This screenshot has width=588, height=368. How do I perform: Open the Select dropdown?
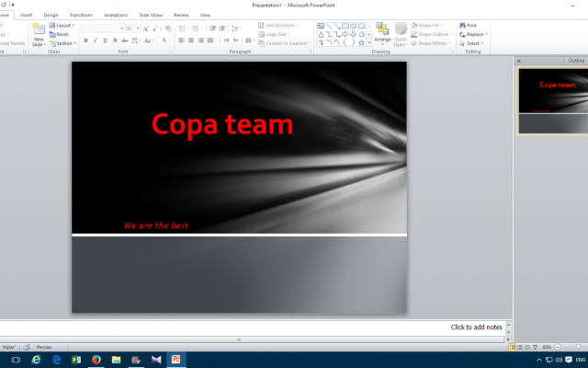471,43
